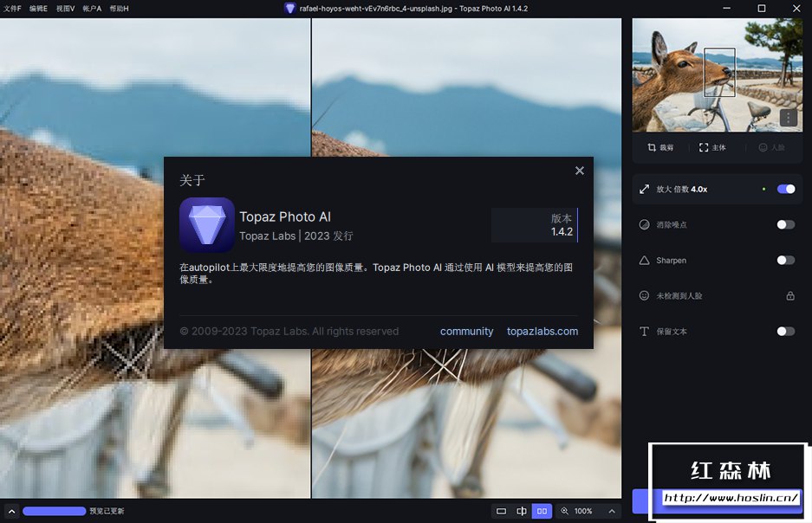Click the face icon for 未检测到人脸

click(644, 295)
